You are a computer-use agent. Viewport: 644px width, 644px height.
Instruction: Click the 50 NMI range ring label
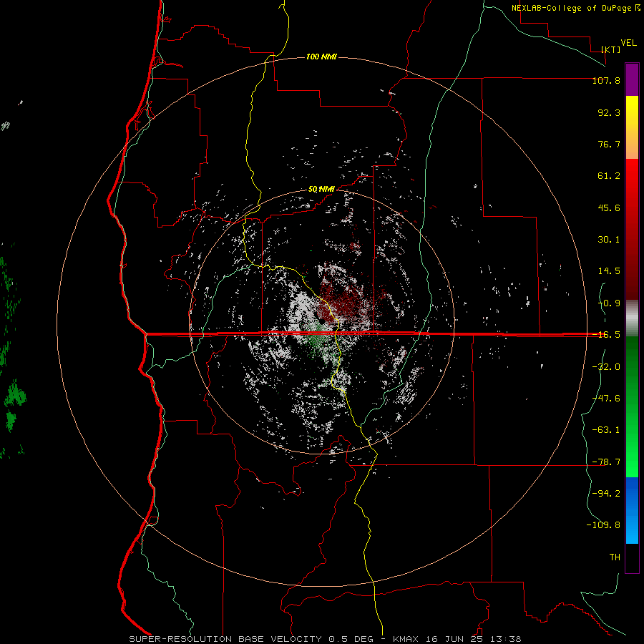coord(321,190)
